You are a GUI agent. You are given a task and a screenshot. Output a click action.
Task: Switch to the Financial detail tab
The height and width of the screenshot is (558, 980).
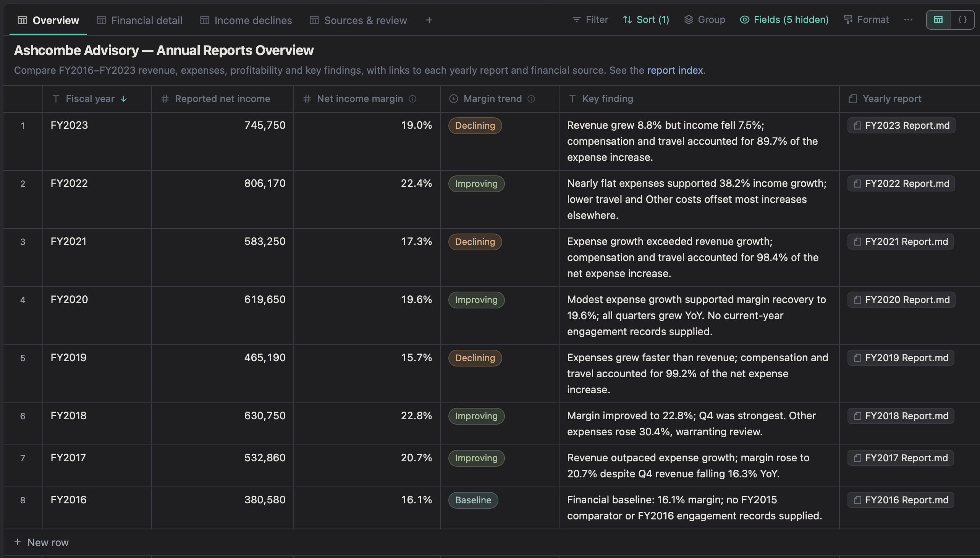[x=139, y=20]
